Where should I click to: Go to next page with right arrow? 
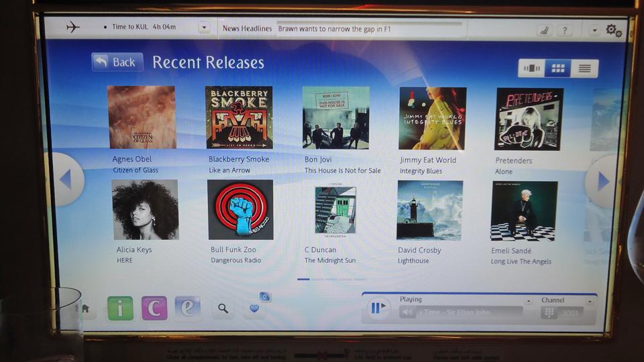[602, 181]
